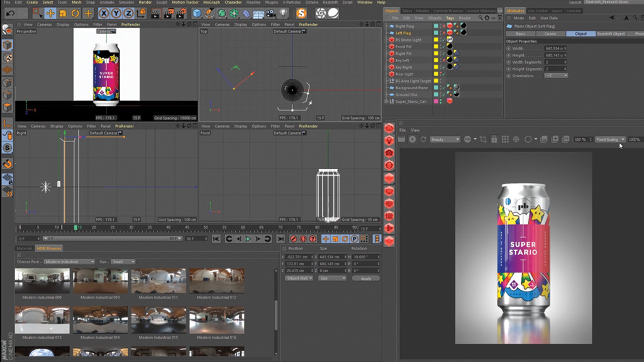Viewport: 644px width, 362px height.
Task: Click the Width Segments field
Action: [556, 62]
